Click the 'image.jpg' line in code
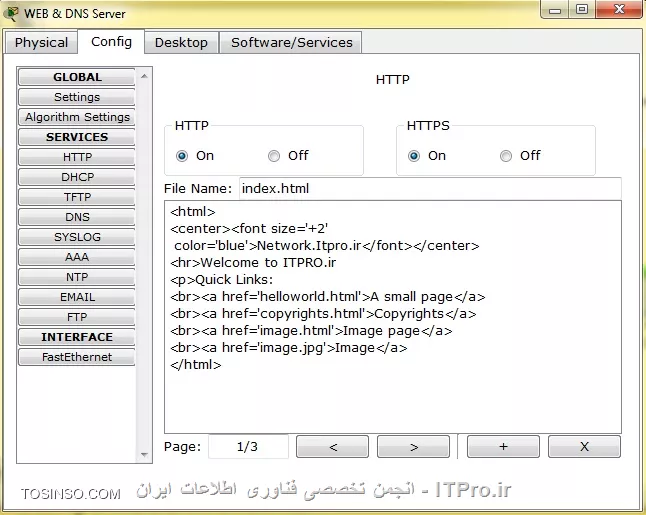 point(289,348)
